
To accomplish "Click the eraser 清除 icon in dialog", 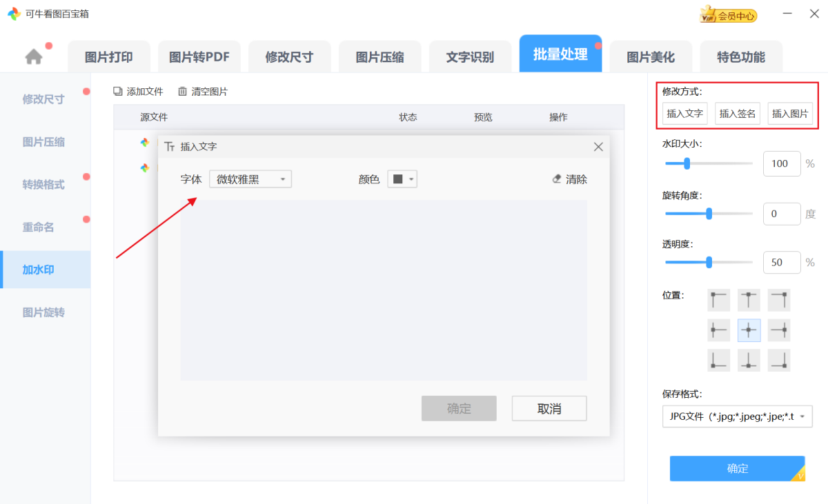I will click(557, 179).
